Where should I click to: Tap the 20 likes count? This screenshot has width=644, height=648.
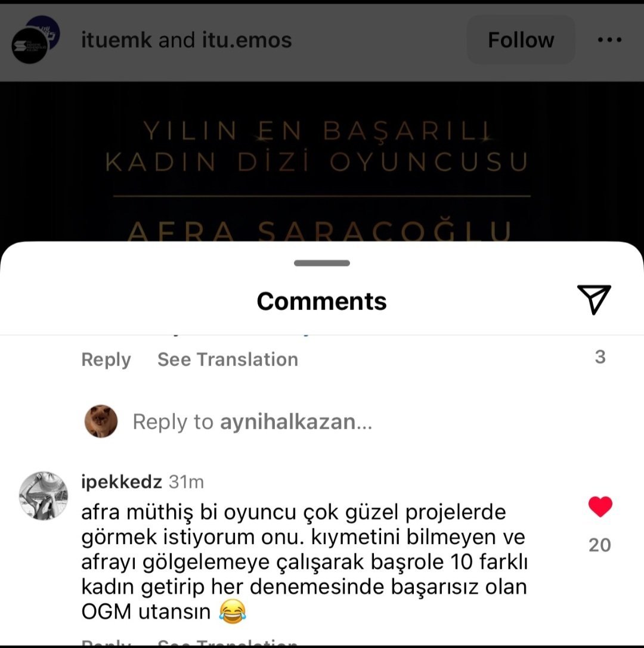(x=600, y=545)
